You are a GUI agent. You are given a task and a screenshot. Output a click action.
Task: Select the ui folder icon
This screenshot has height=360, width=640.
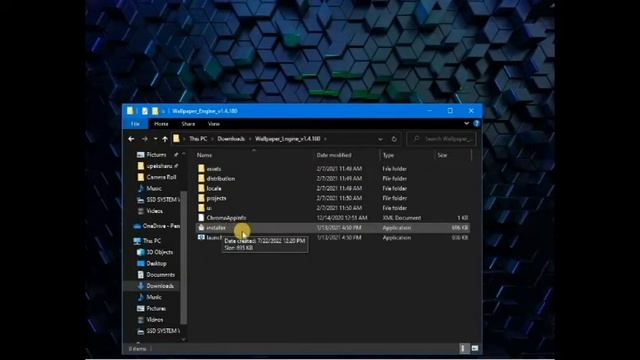click(x=201, y=208)
